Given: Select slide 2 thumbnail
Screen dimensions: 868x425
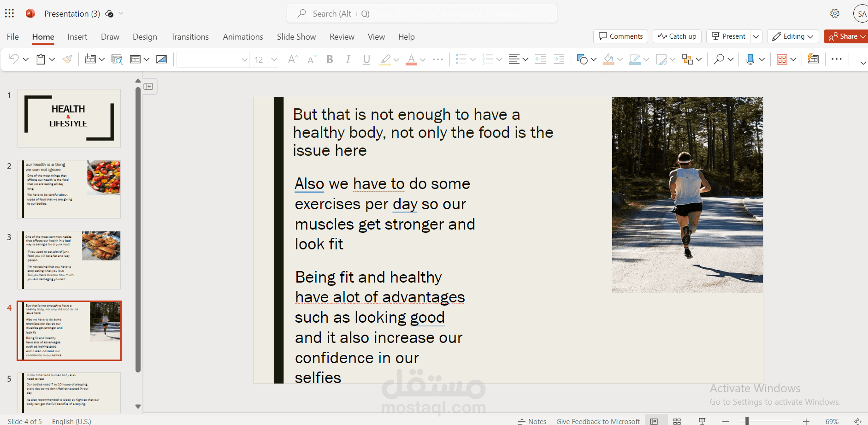Looking at the screenshot, I should 69,189.
